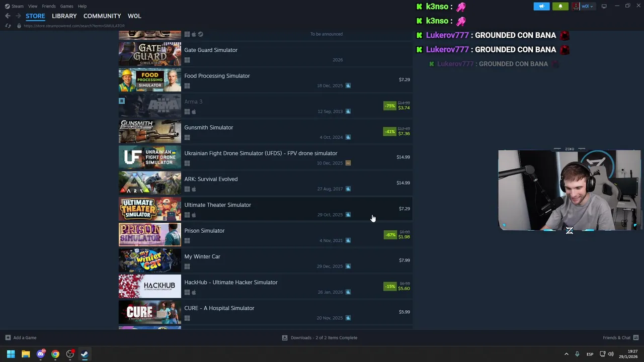Open the Steam menu
The height and width of the screenshot is (362, 644).
tap(18, 6)
